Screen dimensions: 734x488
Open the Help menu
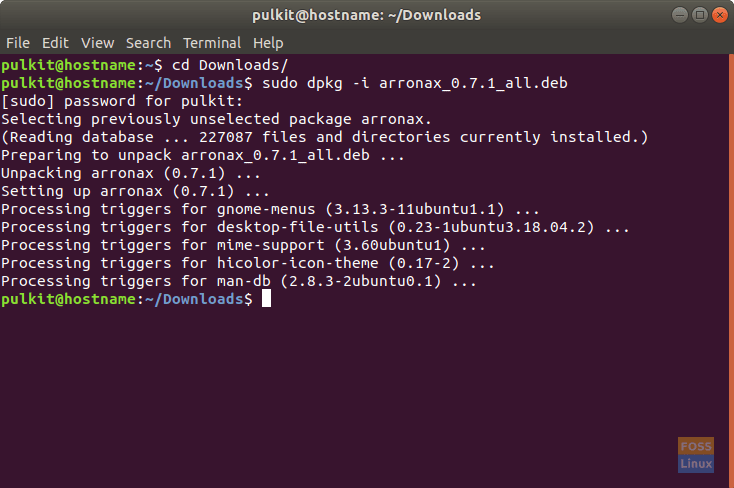point(268,43)
